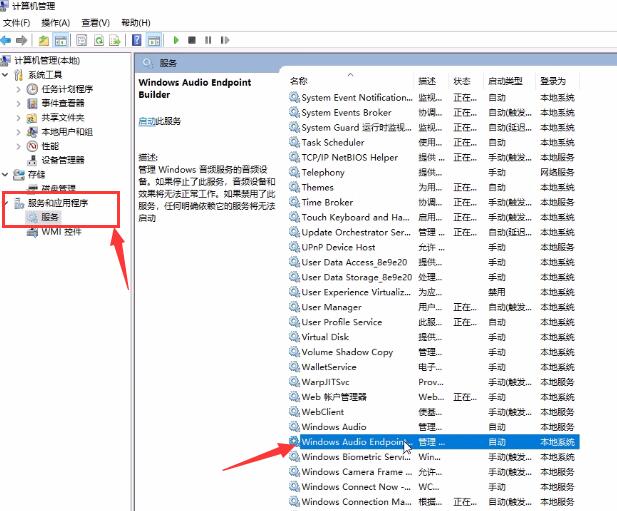Open the Properties toolbar icon
The height and width of the screenshot is (511, 617).
(x=81, y=40)
